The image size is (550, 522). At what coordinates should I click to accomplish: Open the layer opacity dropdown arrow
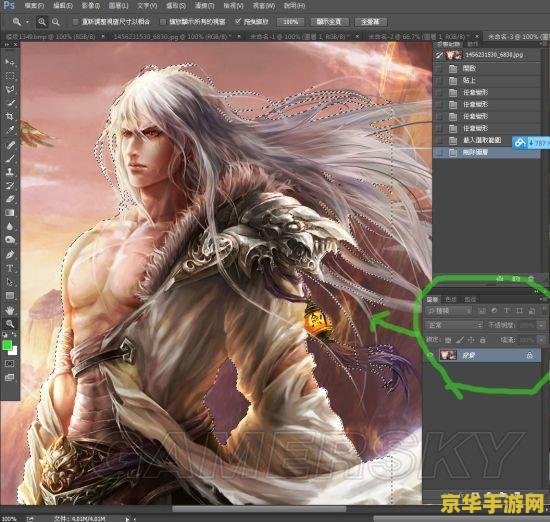pyautogui.click(x=542, y=325)
